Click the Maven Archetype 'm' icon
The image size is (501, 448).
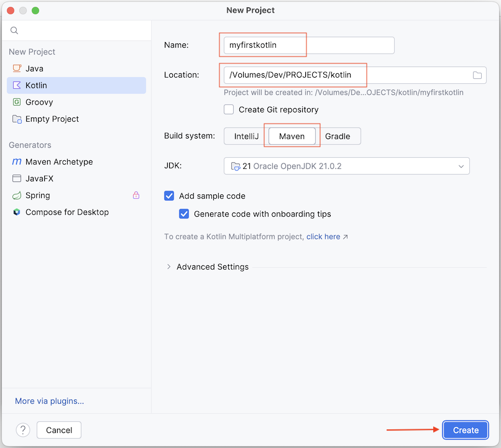point(17,162)
